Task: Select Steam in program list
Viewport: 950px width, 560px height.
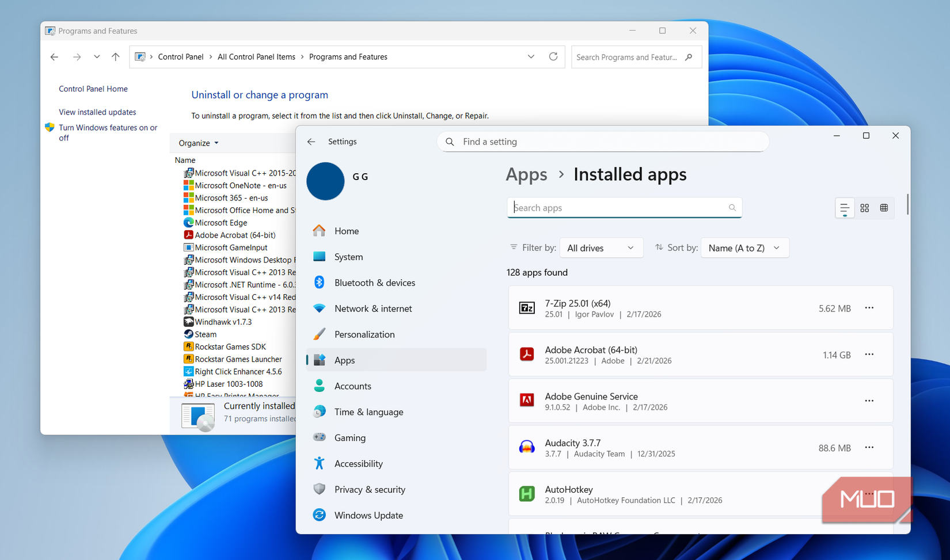Action: tap(200, 334)
